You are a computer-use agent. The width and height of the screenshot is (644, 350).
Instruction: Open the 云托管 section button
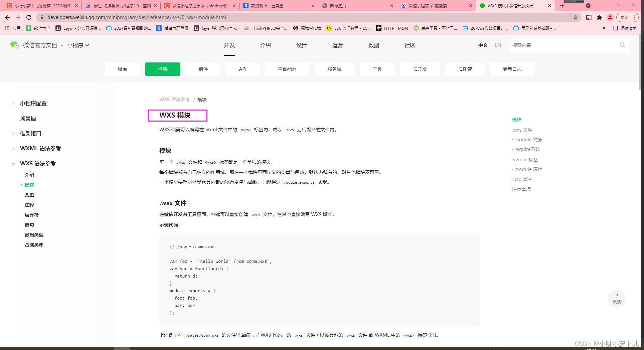pyautogui.click(x=465, y=69)
